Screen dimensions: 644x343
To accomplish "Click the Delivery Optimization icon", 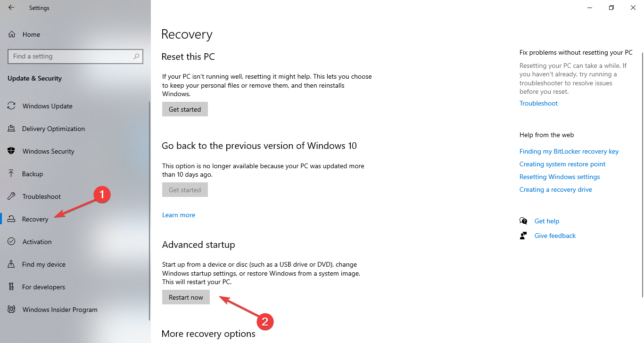I will coord(12,129).
